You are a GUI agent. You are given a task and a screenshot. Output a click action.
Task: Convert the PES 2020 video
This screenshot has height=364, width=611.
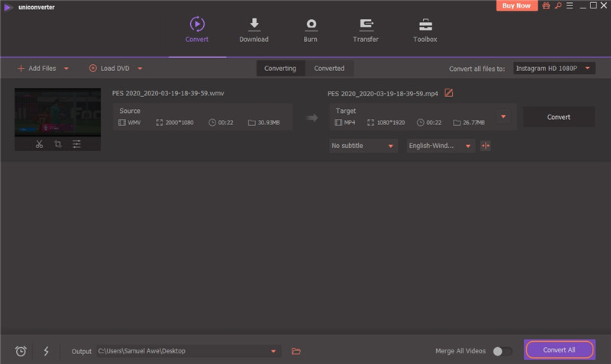pos(559,118)
